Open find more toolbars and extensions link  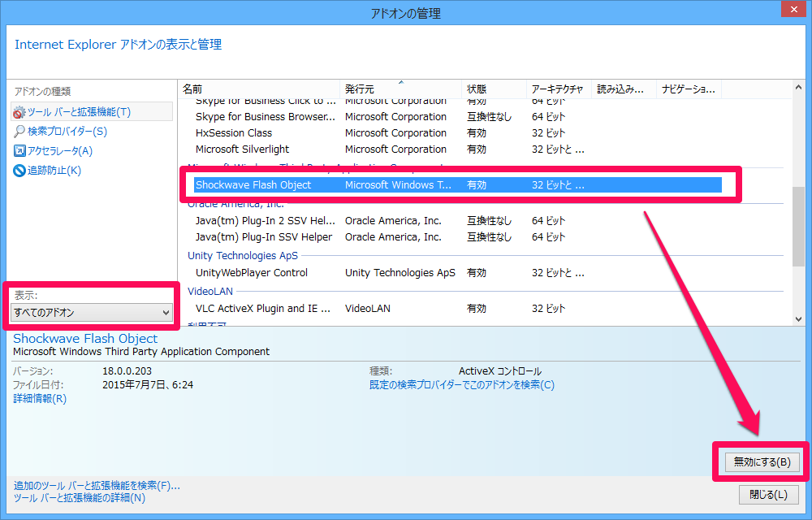(97, 486)
